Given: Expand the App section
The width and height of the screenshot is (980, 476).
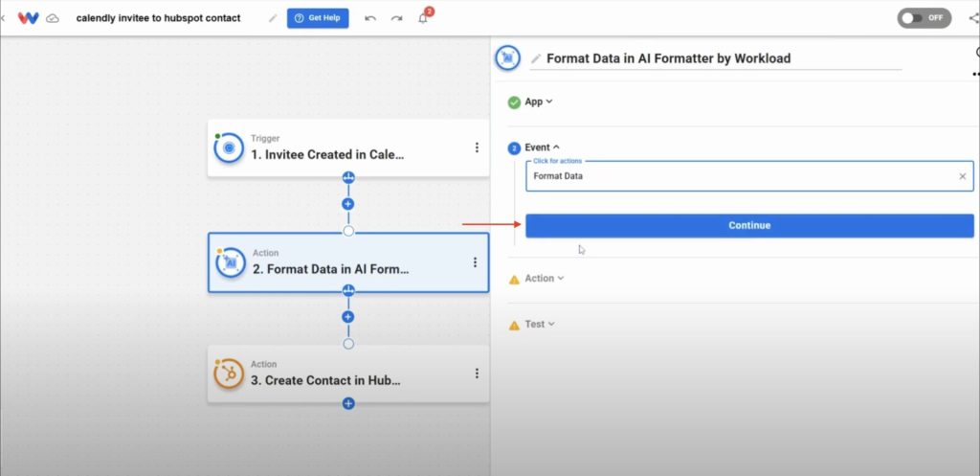Looking at the screenshot, I should click(539, 102).
